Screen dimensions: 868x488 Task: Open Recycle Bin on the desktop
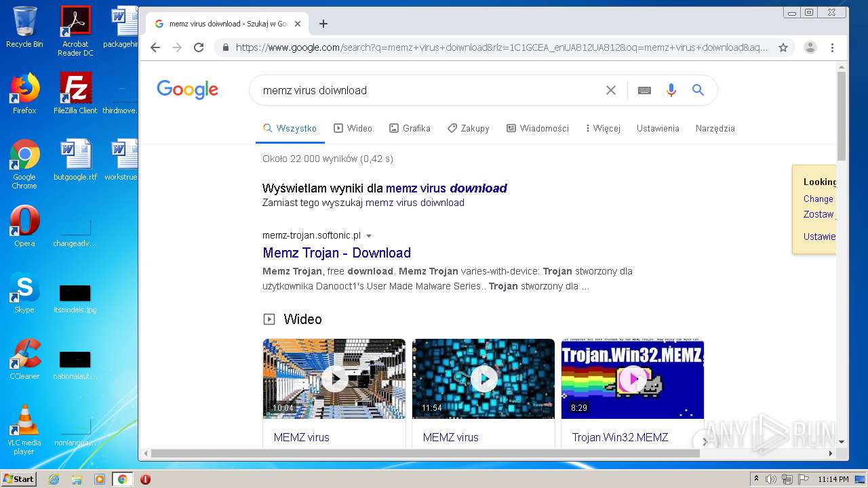pyautogui.click(x=24, y=28)
